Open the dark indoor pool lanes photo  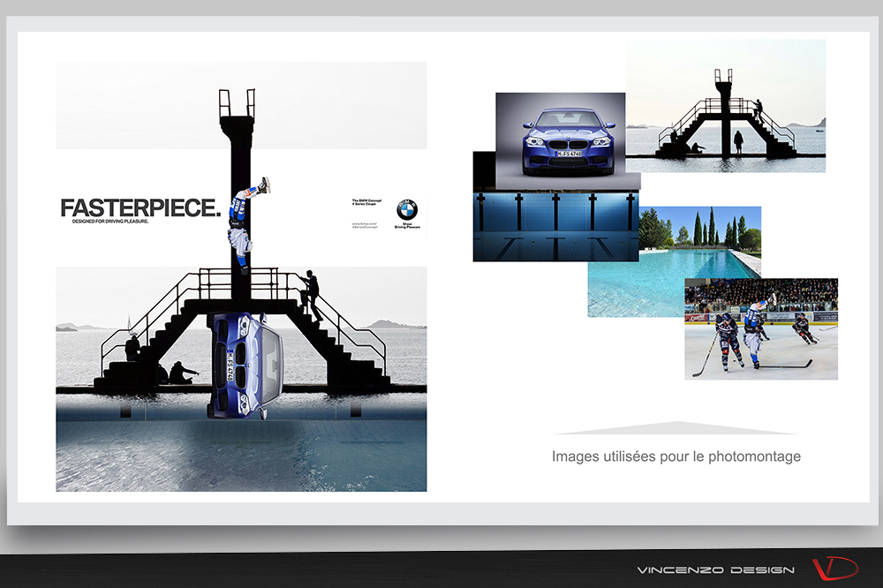coord(555,225)
